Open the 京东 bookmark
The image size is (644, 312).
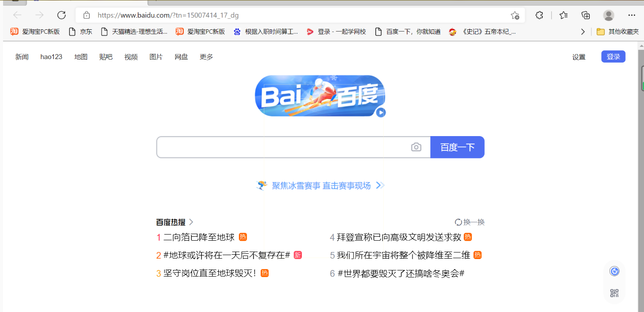pos(80,32)
